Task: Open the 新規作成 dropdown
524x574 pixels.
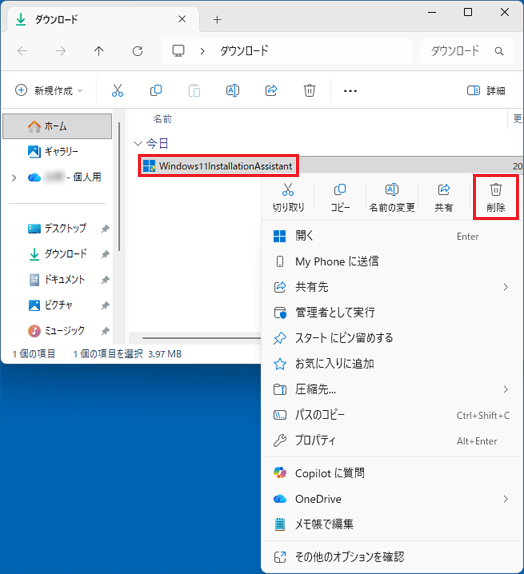Action: point(49,90)
